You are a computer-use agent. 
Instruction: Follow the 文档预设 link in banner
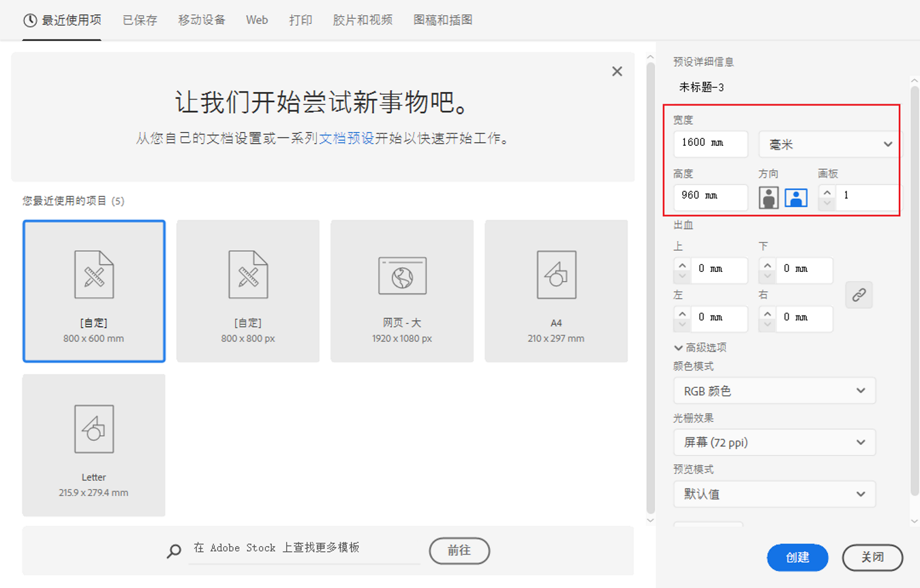click(x=347, y=138)
